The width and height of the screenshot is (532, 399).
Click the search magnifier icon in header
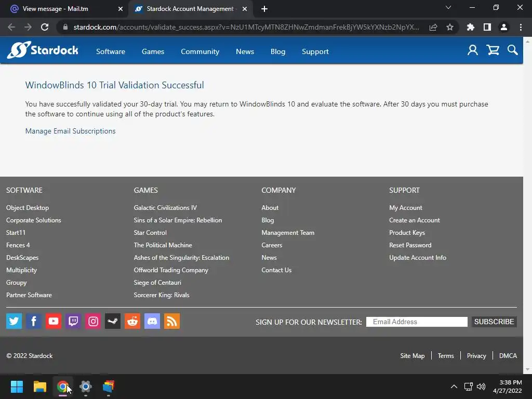coord(512,50)
